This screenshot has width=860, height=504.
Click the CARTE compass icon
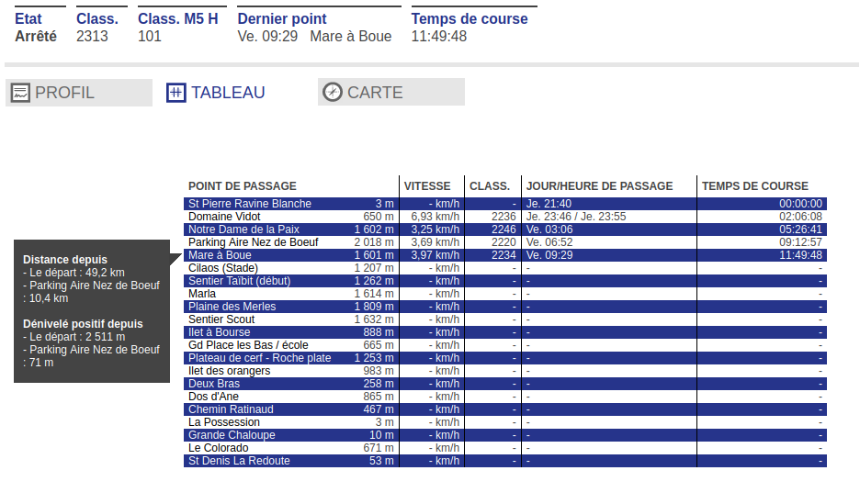(x=332, y=92)
